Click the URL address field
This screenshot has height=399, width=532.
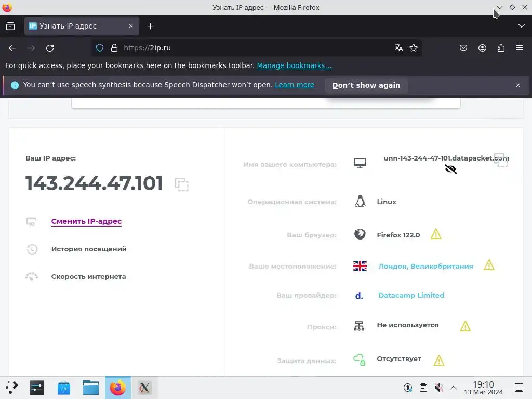tap(256, 48)
